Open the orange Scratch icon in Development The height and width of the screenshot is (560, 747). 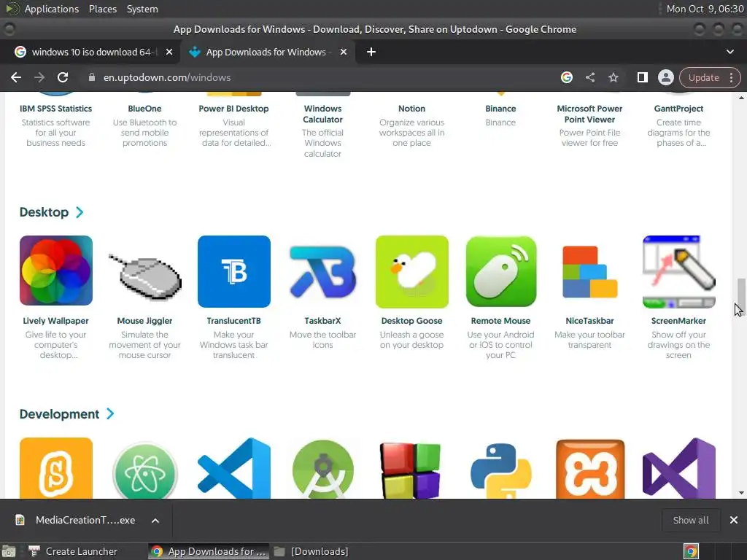point(55,468)
